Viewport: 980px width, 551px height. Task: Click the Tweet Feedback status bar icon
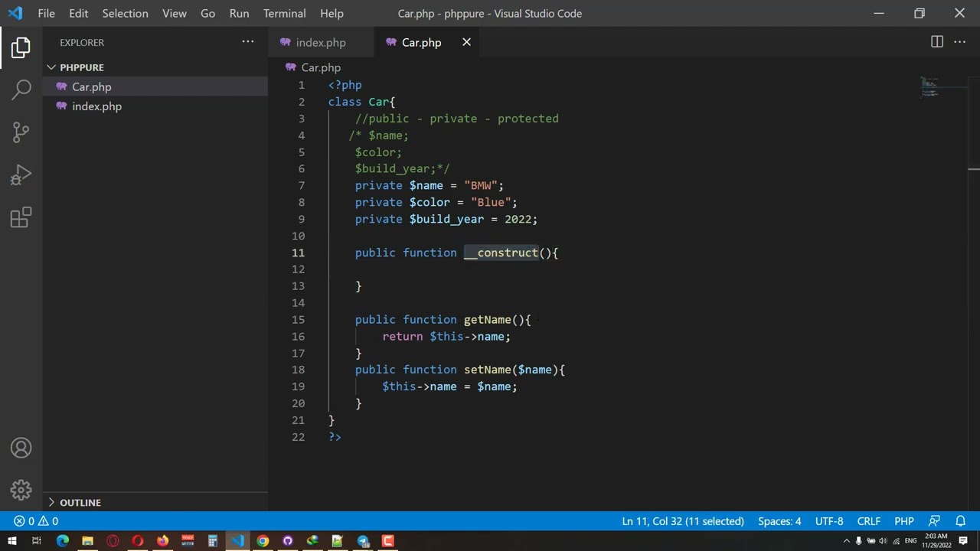[934, 521]
